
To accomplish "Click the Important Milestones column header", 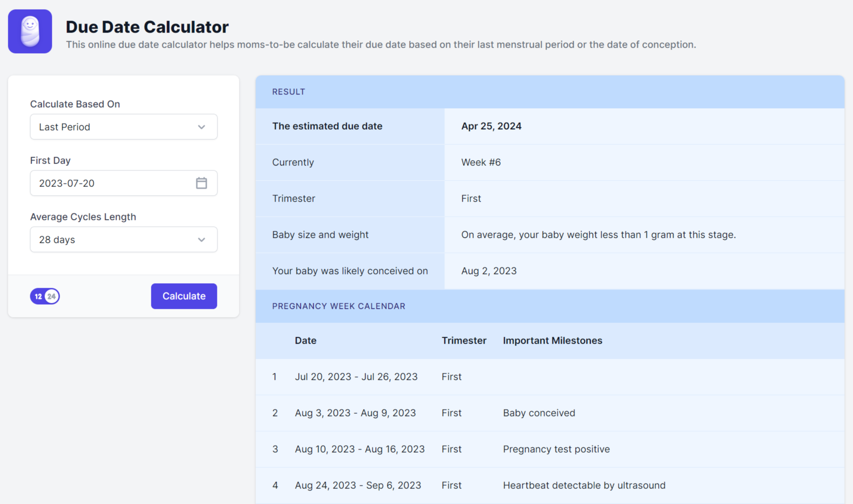I will coord(552,340).
